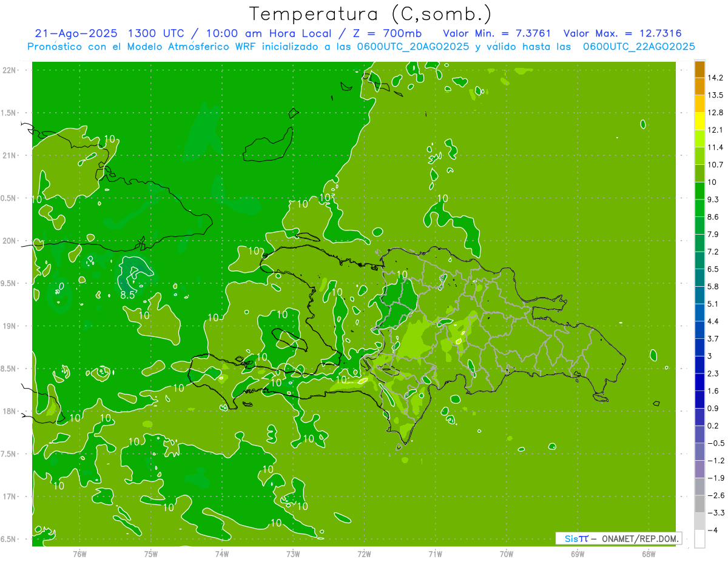Click the "4.4" colorbar label
728x562 pixels.
713,321
